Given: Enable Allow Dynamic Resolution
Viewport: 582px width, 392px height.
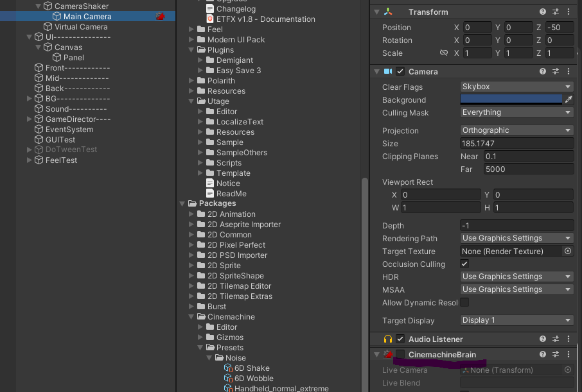Looking at the screenshot, I should (464, 302).
